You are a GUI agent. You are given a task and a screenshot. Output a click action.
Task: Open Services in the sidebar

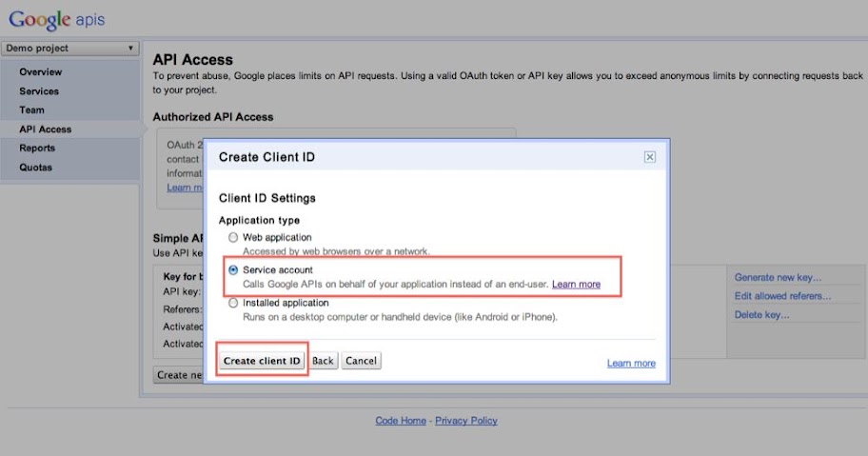coord(39,91)
